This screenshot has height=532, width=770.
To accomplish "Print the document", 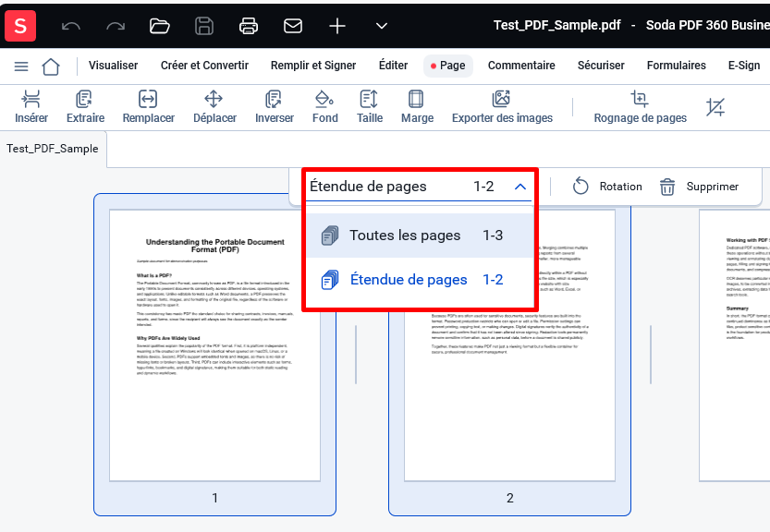I will [249, 26].
